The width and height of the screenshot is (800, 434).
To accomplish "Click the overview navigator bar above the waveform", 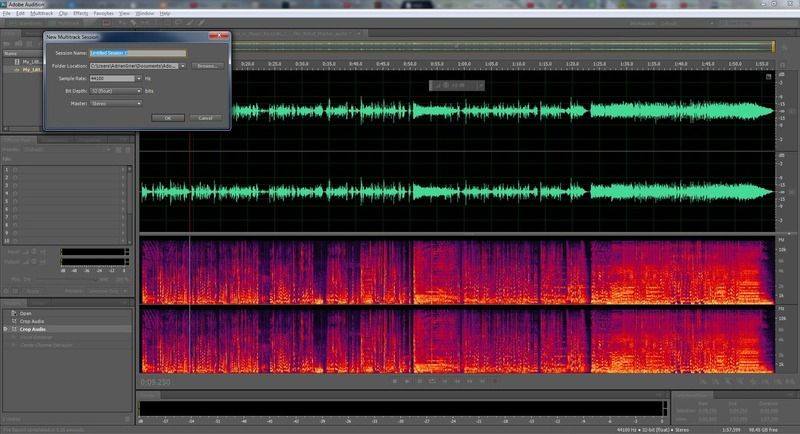I will point(502,46).
